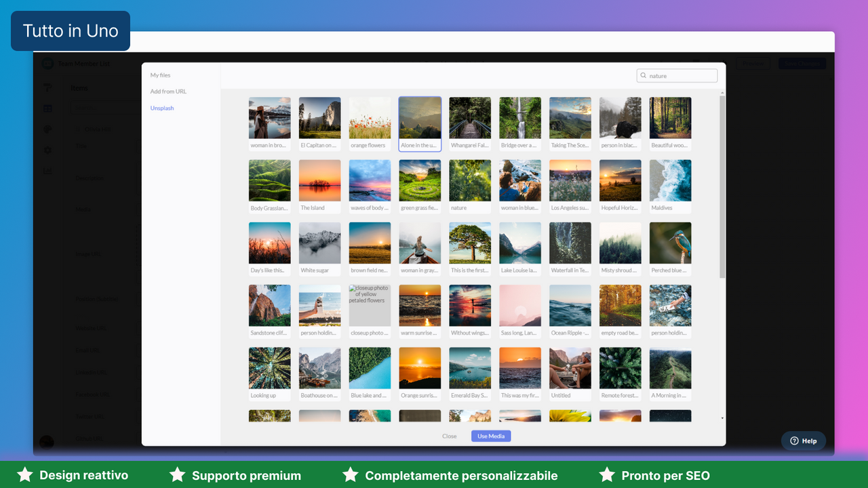
Task: Pick the "Untitled" canyon image
Action: 570,374
